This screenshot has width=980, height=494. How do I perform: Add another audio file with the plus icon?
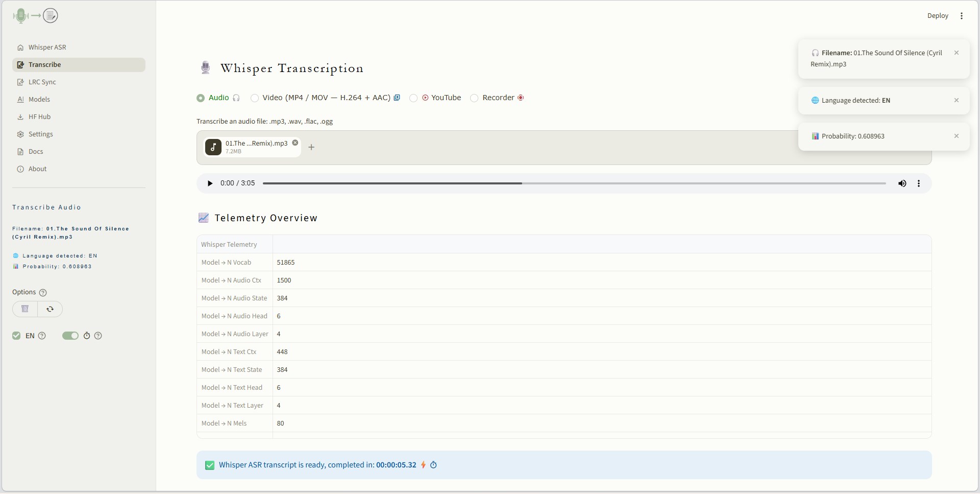[311, 147]
